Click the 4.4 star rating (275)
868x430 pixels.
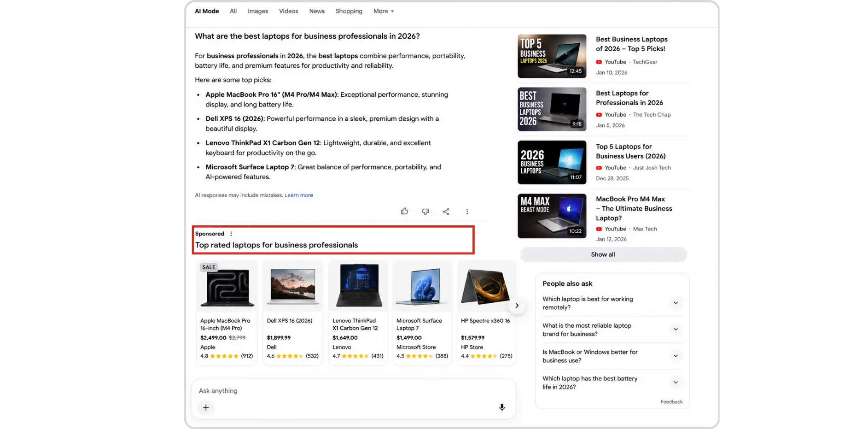(486, 356)
